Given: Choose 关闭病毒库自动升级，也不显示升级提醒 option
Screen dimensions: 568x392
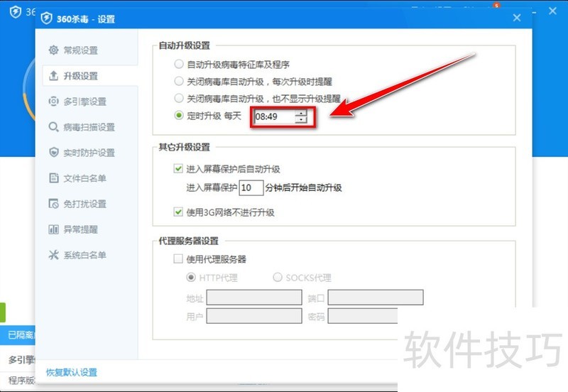Looking at the screenshot, I should click(179, 98).
